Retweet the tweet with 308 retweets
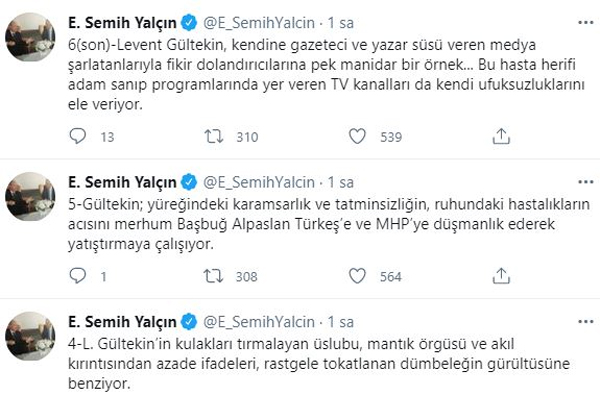 tap(213, 276)
